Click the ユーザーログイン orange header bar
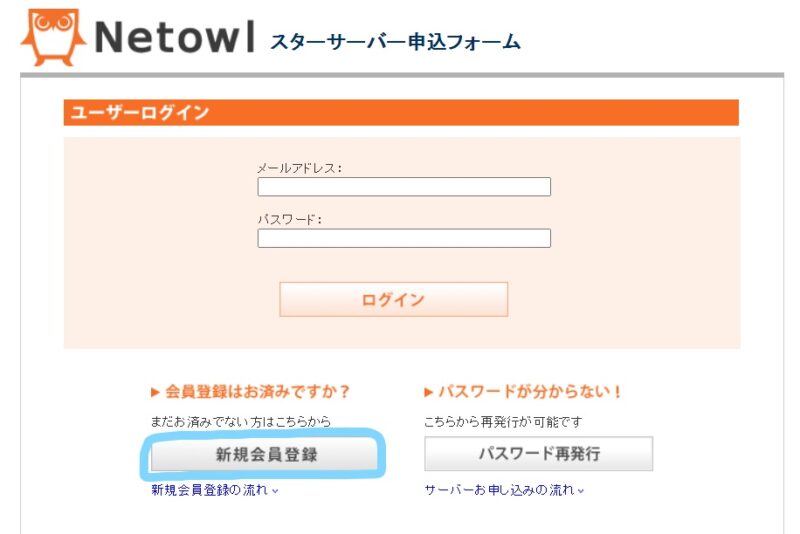 400,113
